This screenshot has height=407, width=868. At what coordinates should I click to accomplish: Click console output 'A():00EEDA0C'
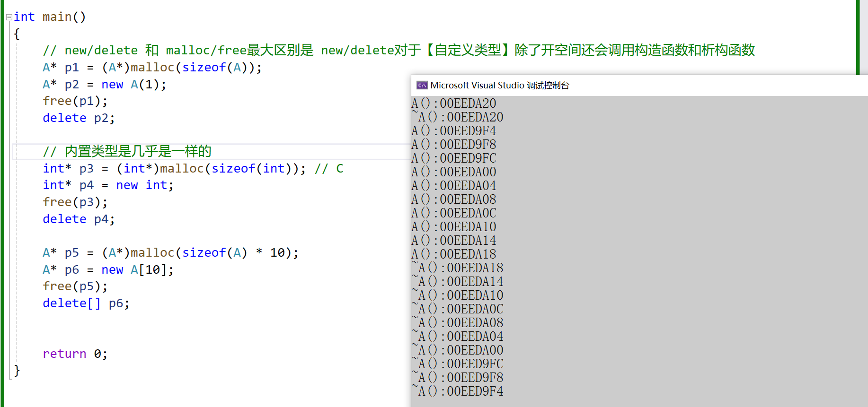(454, 213)
